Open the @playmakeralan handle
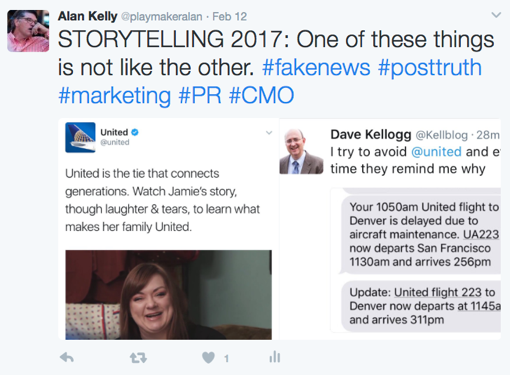The height and width of the screenshot is (375, 510). [x=161, y=17]
